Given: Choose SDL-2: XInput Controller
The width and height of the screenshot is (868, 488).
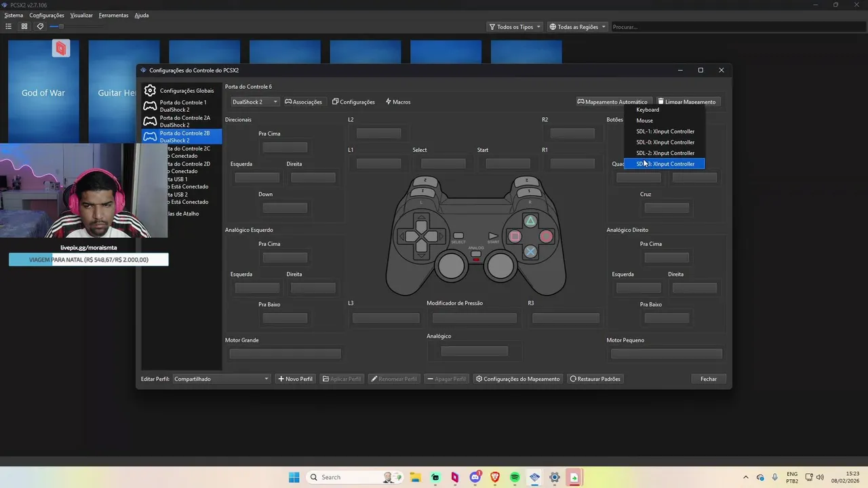Looking at the screenshot, I should point(665,152).
